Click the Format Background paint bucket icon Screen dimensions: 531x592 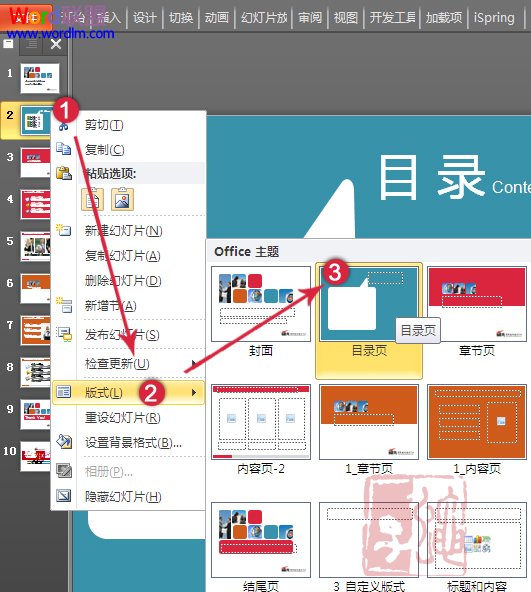click(64, 441)
